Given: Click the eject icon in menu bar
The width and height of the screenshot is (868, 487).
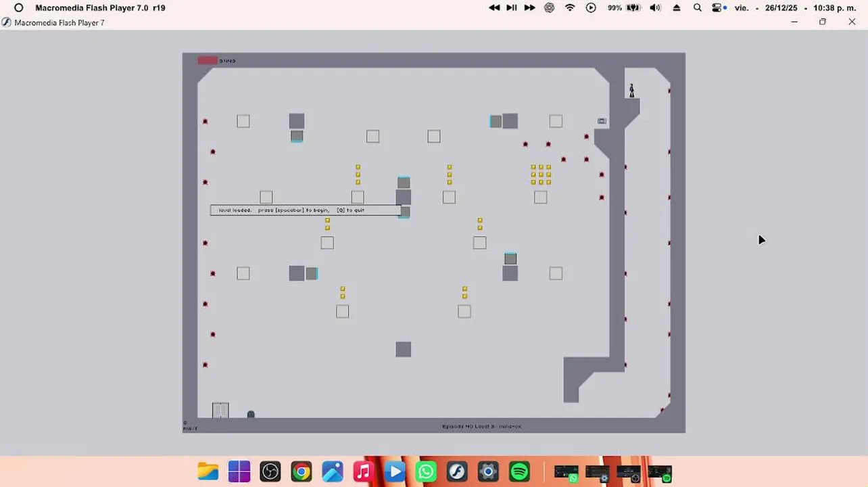Looking at the screenshot, I should (x=677, y=7).
